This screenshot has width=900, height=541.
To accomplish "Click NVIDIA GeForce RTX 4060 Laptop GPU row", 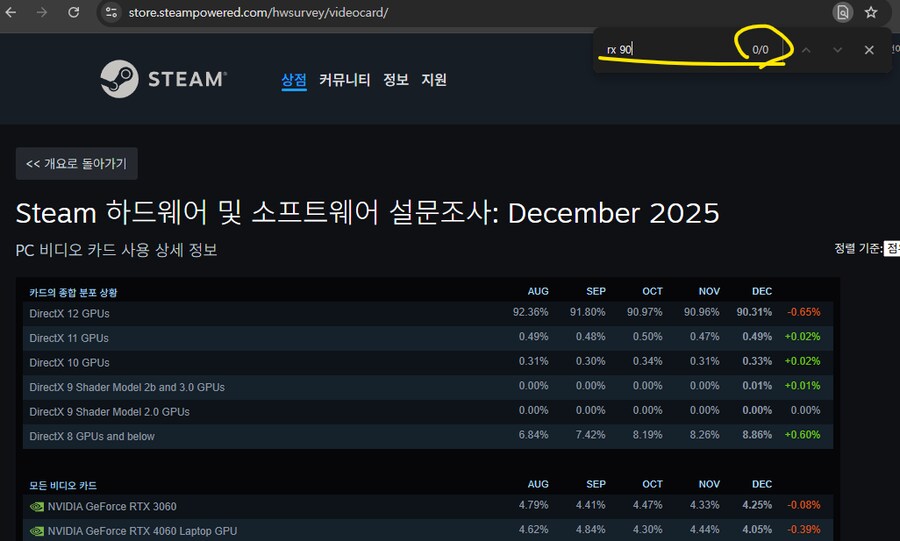I will click(428, 531).
